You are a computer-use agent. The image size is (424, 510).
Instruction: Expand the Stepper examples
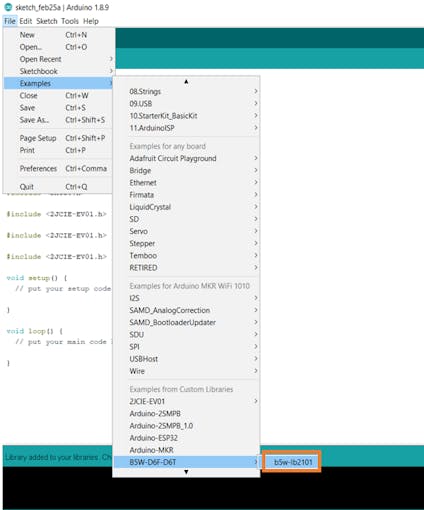coord(186,243)
